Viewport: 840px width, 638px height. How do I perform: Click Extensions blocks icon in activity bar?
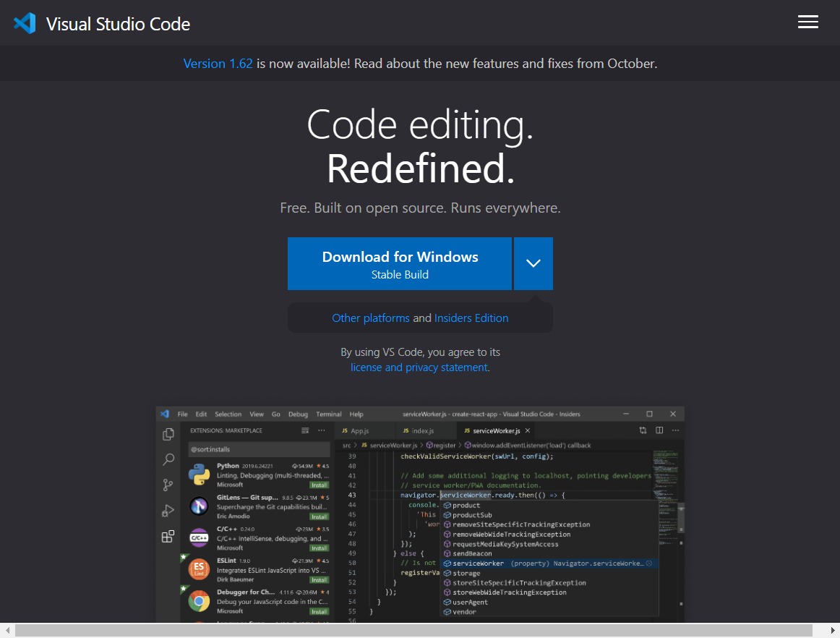point(168,536)
